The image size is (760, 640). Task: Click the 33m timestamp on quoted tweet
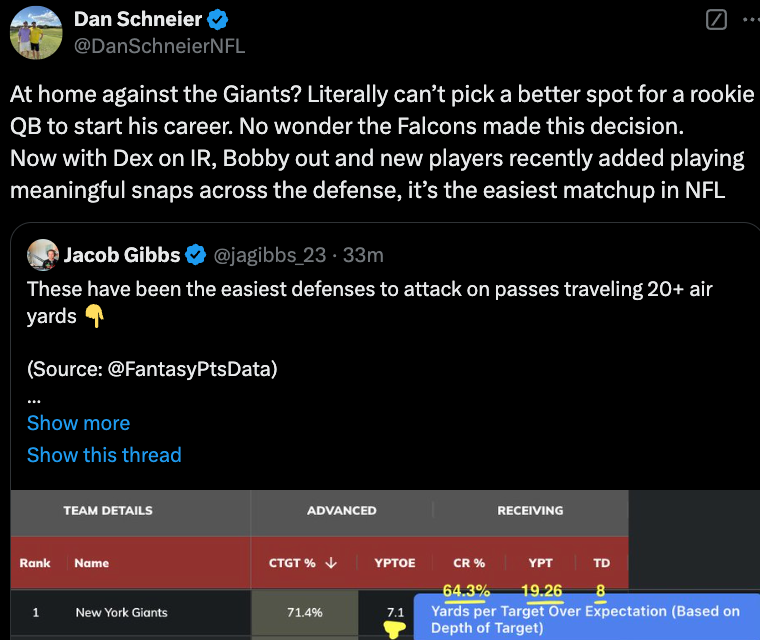364,255
